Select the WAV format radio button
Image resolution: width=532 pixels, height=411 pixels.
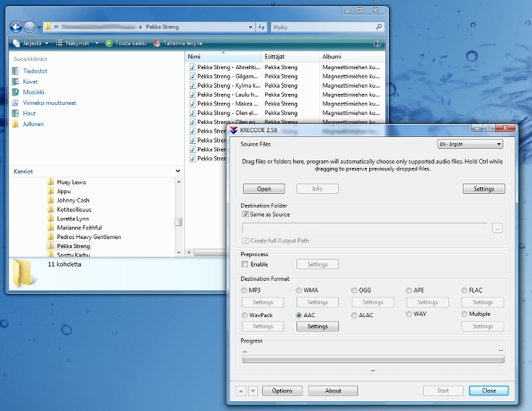409,314
